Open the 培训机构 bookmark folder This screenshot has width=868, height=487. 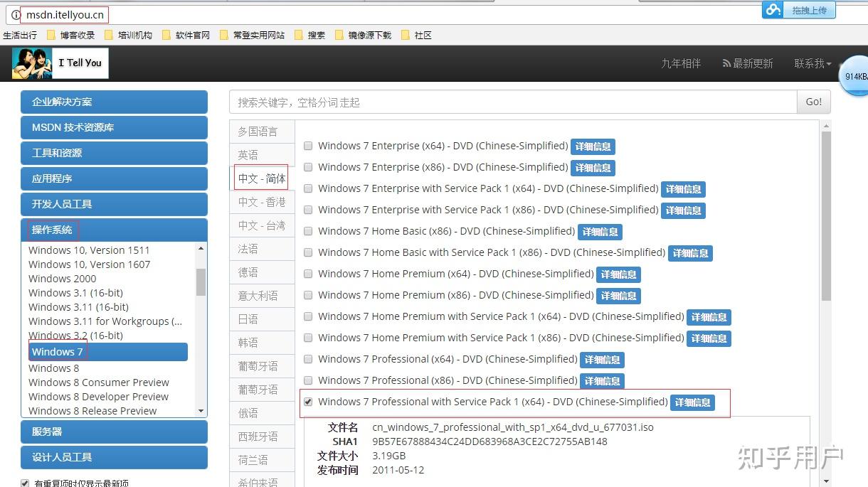pyautogui.click(x=128, y=35)
